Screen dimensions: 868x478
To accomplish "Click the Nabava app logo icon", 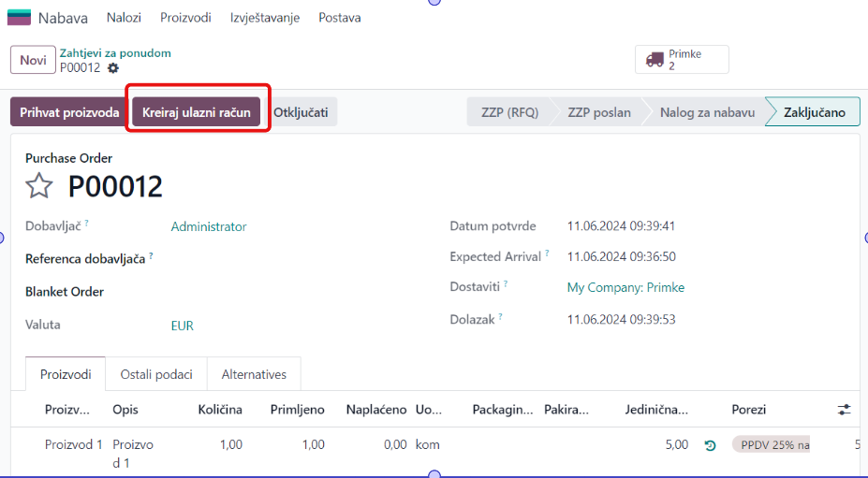I will click(19, 18).
